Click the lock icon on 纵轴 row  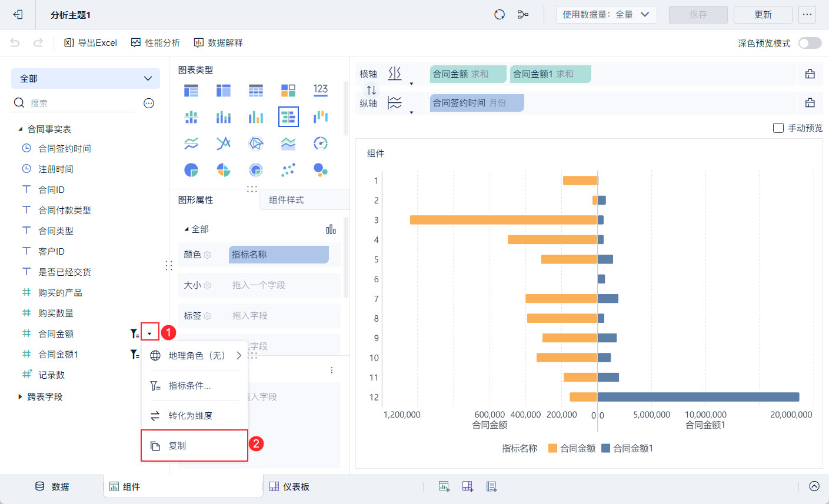(810, 103)
